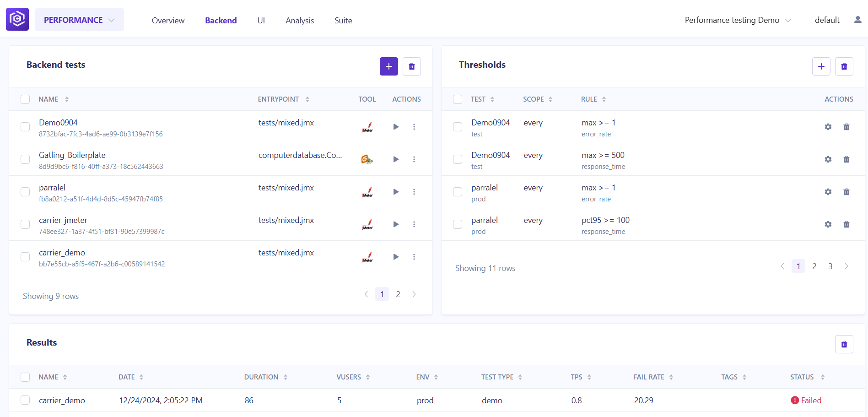Select all results checkbox

(25, 377)
